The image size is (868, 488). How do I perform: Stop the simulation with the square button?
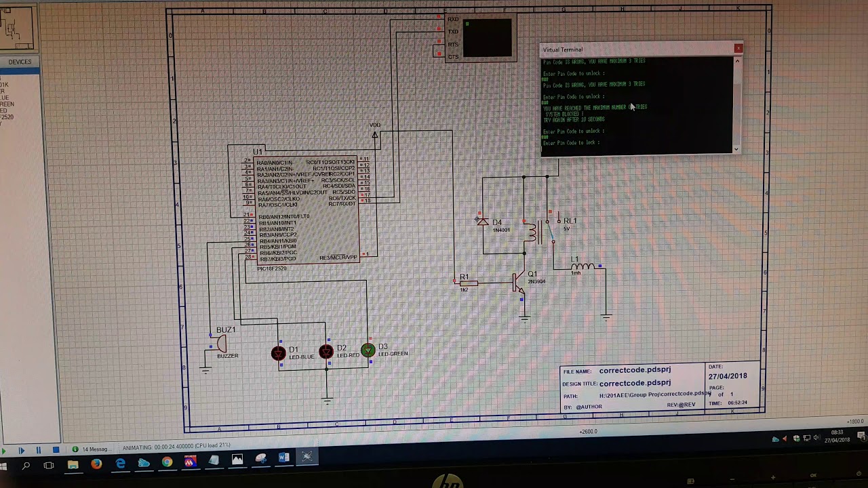[x=56, y=450]
